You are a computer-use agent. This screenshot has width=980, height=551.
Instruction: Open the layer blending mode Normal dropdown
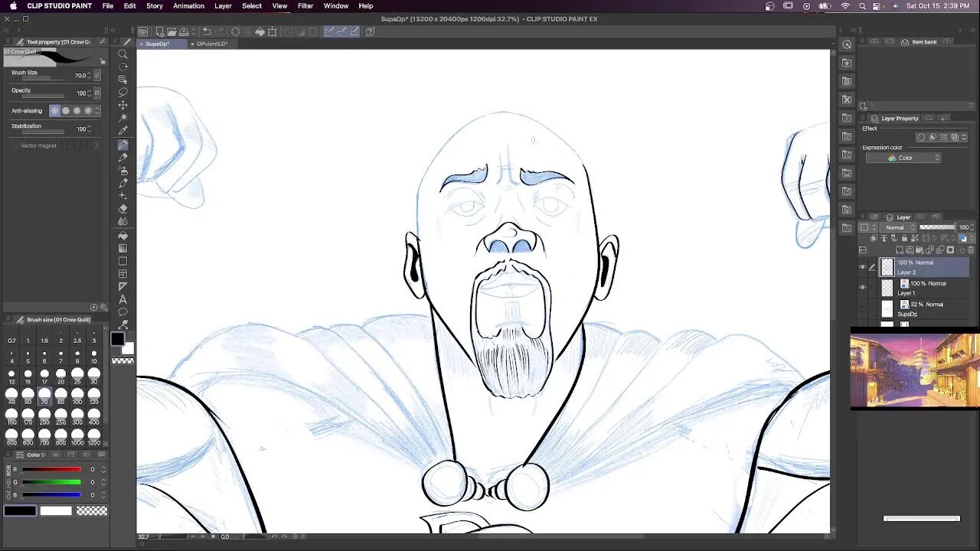click(x=899, y=227)
